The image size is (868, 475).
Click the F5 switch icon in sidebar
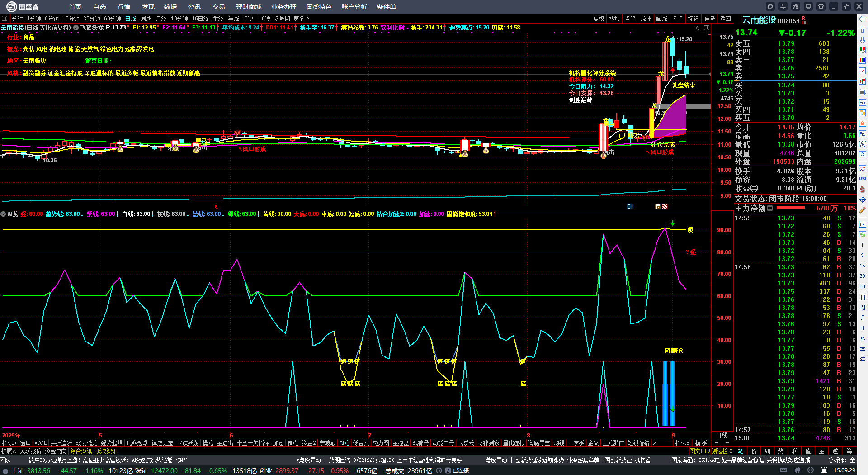tap(863, 224)
